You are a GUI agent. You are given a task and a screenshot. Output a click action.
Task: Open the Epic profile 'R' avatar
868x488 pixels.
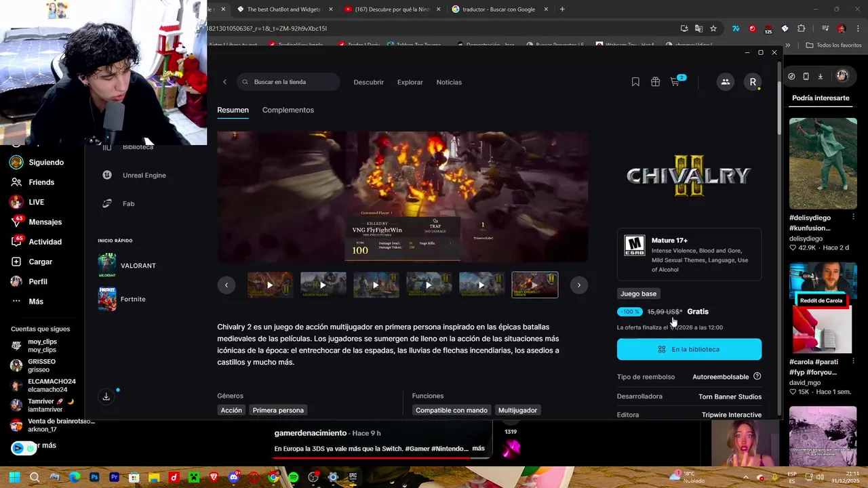click(753, 82)
